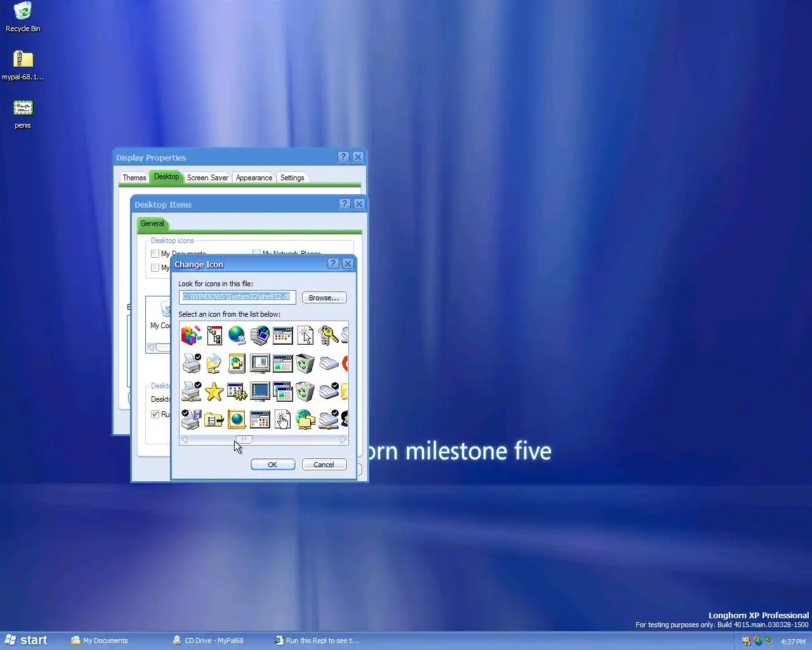Switch to the Themes tab
Viewport: 812px width, 650px height.
click(134, 178)
